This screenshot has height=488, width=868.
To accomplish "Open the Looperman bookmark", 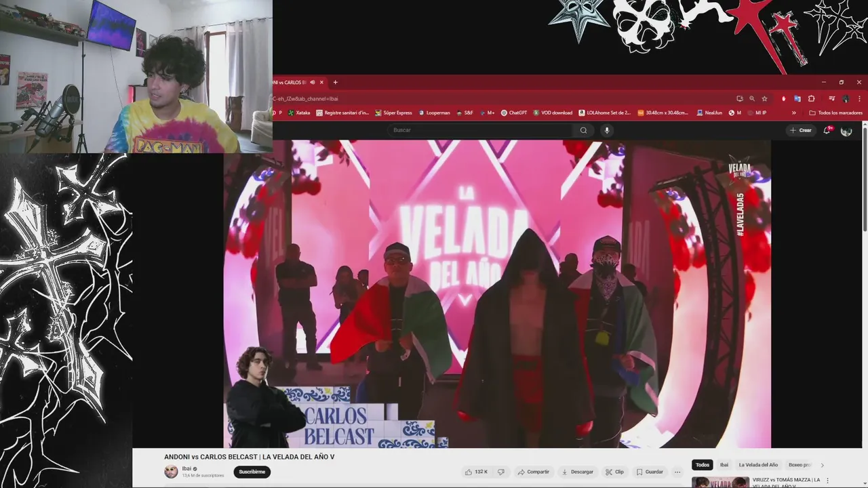I will [434, 113].
